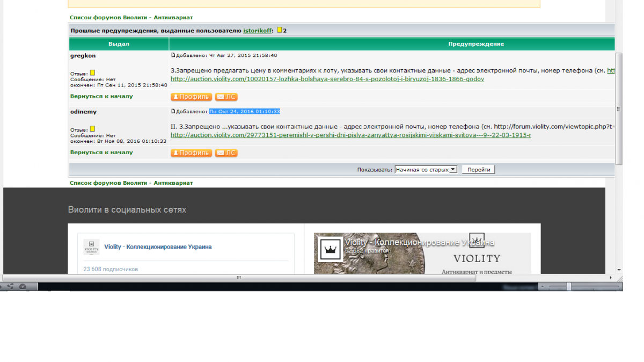
Task: Click the yellow card under gregkon
Action: [x=92, y=73]
